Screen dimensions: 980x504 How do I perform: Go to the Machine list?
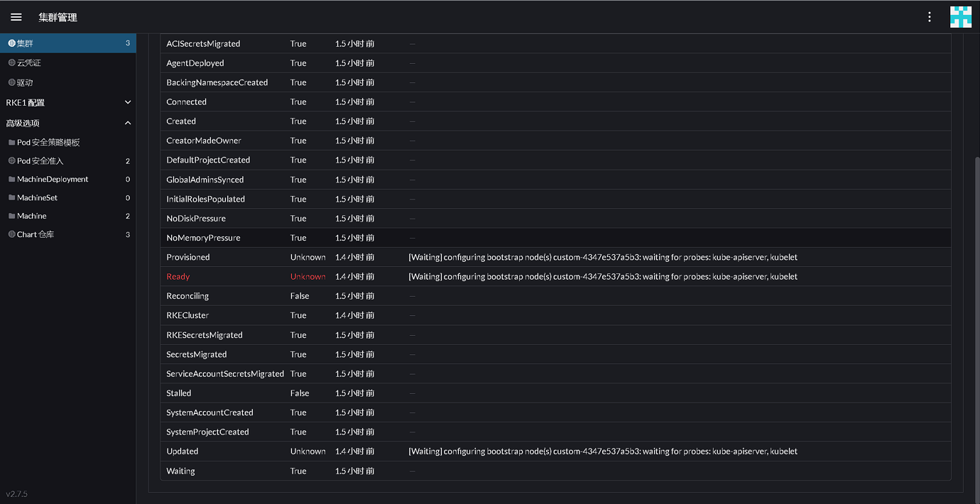(x=32, y=216)
